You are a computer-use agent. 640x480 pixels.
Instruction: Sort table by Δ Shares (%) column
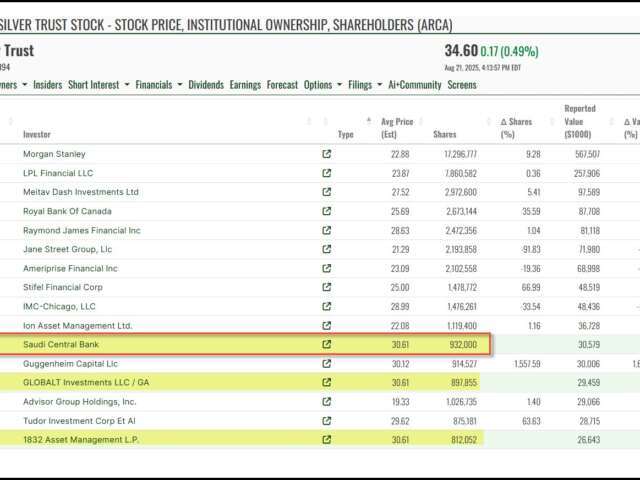(516, 128)
